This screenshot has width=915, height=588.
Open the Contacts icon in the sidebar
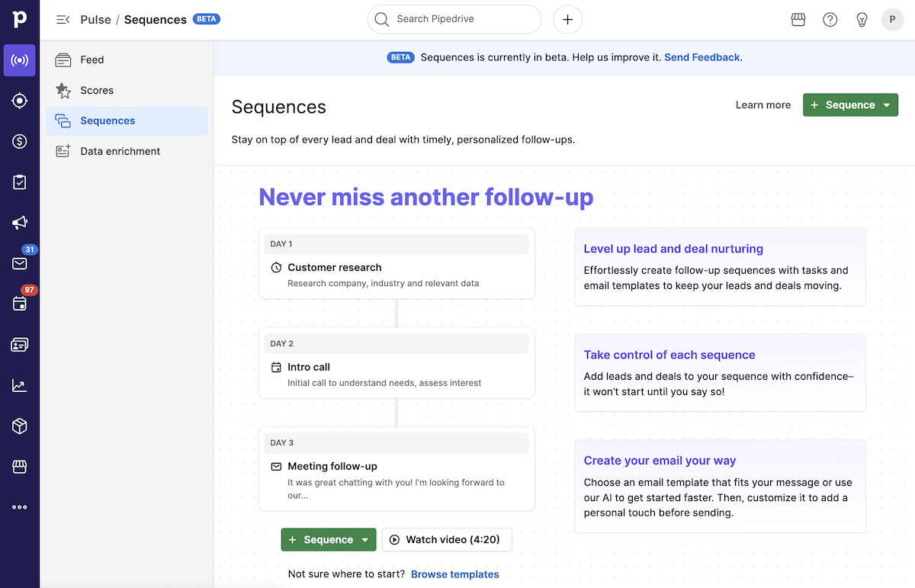pyautogui.click(x=20, y=345)
